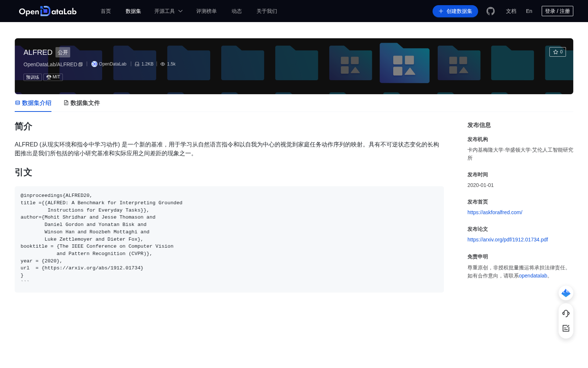Click the 简介 heading
588x368 pixels.
pos(24,126)
